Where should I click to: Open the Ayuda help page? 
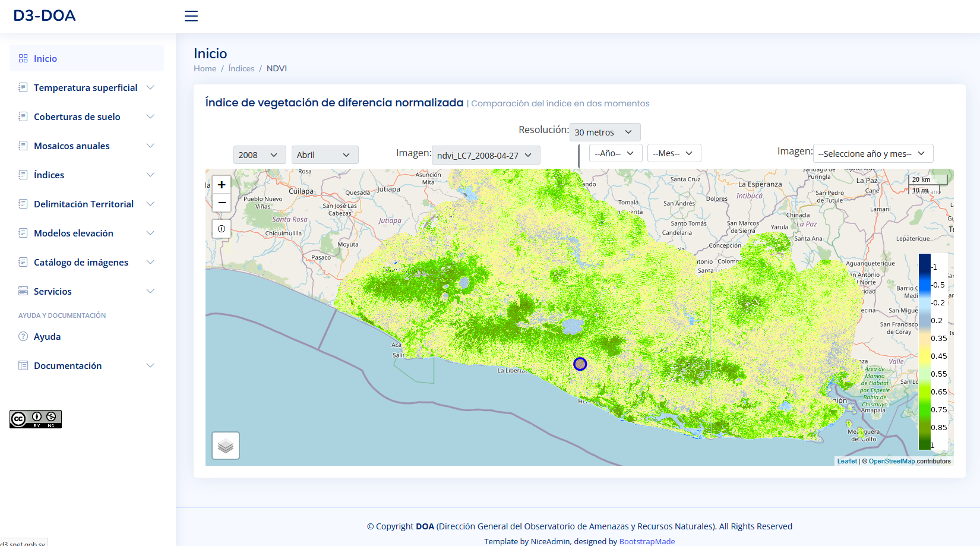[87, 336]
